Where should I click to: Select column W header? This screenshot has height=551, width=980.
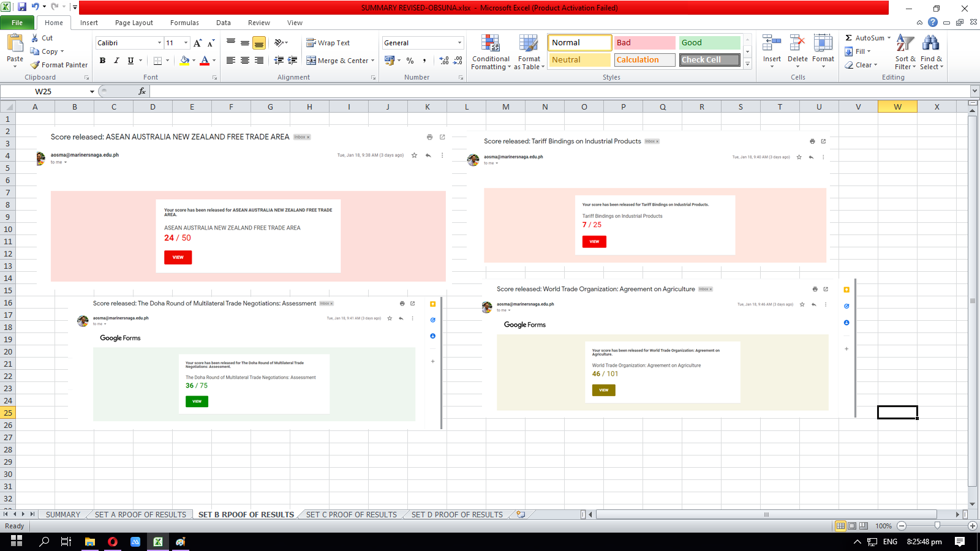pyautogui.click(x=897, y=107)
